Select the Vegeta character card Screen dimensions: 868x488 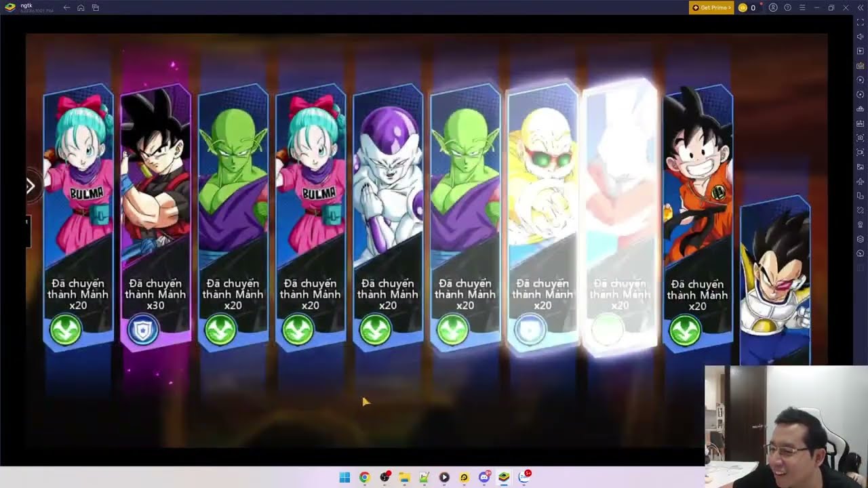tap(774, 281)
